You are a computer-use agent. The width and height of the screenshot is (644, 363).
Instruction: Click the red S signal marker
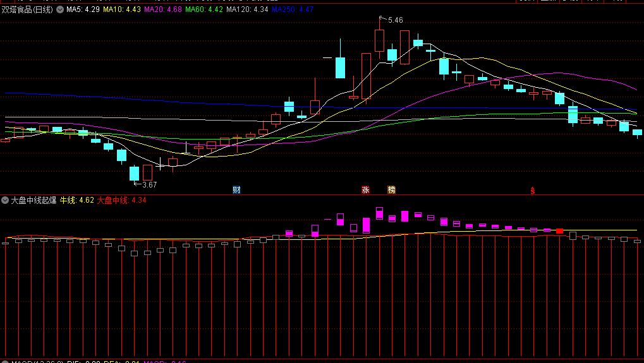point(533,190)
